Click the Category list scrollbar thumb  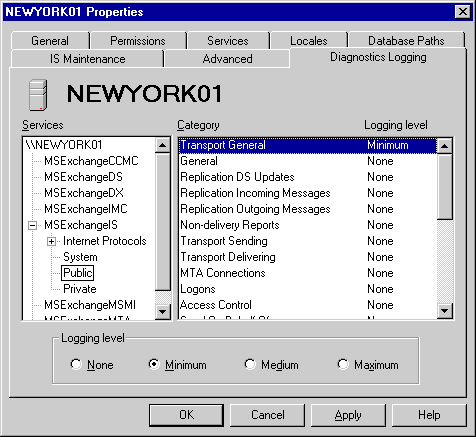coord(445,186)
